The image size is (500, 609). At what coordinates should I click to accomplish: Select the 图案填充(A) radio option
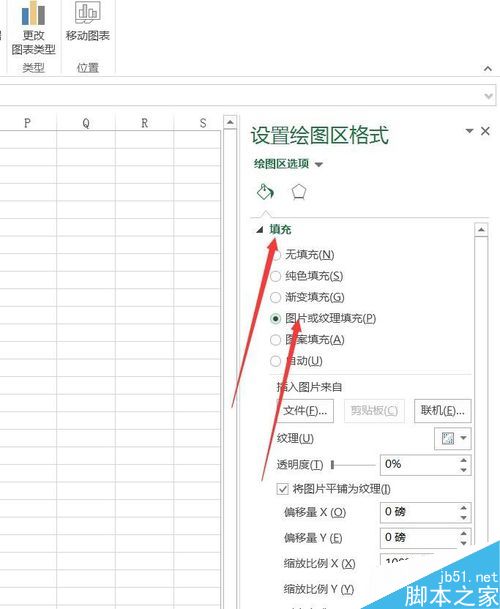point(275,340)
